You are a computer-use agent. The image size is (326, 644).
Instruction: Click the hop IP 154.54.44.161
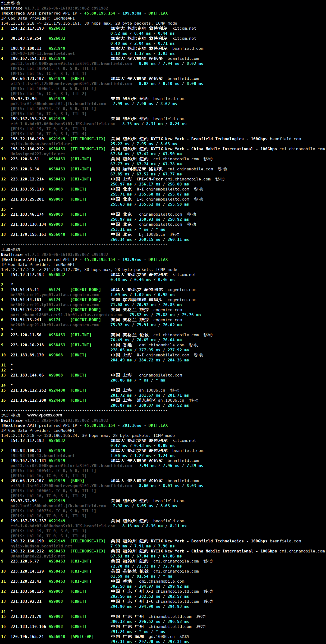(x=26, y=300)
